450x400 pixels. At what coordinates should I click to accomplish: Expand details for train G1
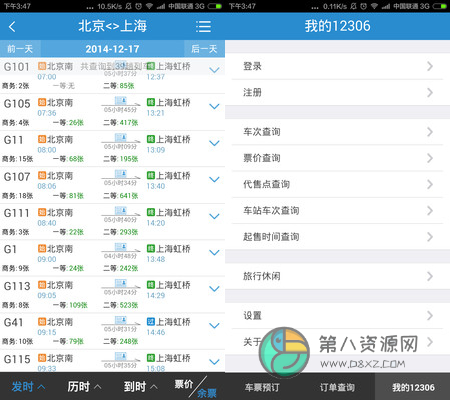214,252
